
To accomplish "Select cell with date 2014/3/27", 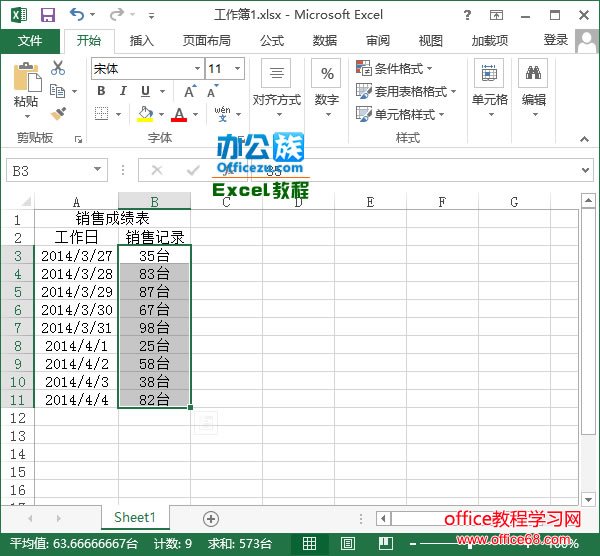I will 77,256.
